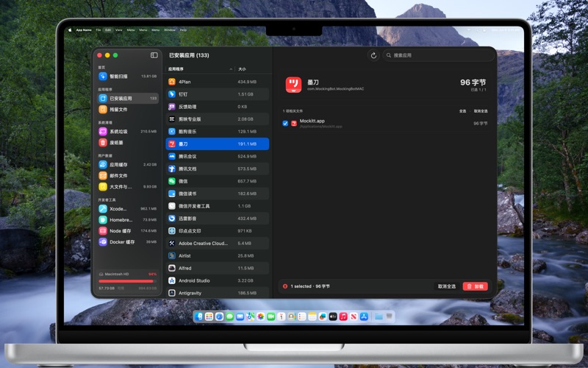Select Android Studio in the app list

click(218, 280)
